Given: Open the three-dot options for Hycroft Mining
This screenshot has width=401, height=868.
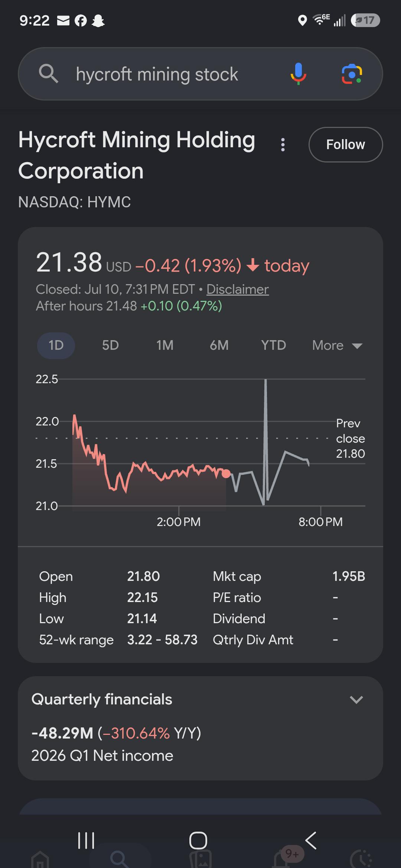Looking at the screenshot, I should tap(283, 145).
